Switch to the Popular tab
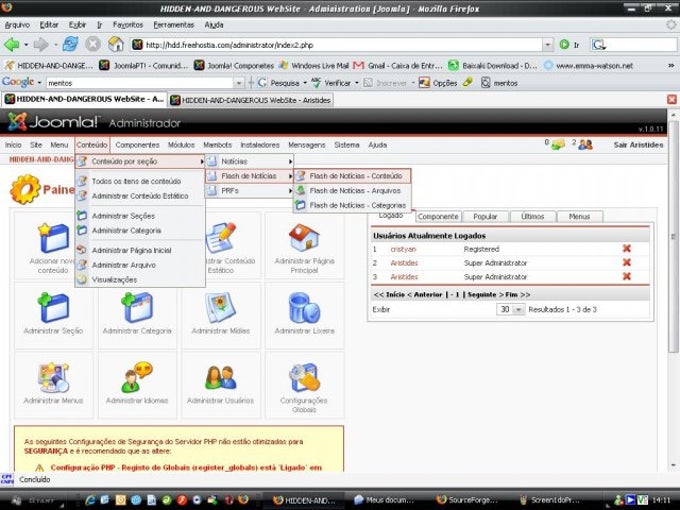This screenshot has width=680, height=510. [485, 216]
